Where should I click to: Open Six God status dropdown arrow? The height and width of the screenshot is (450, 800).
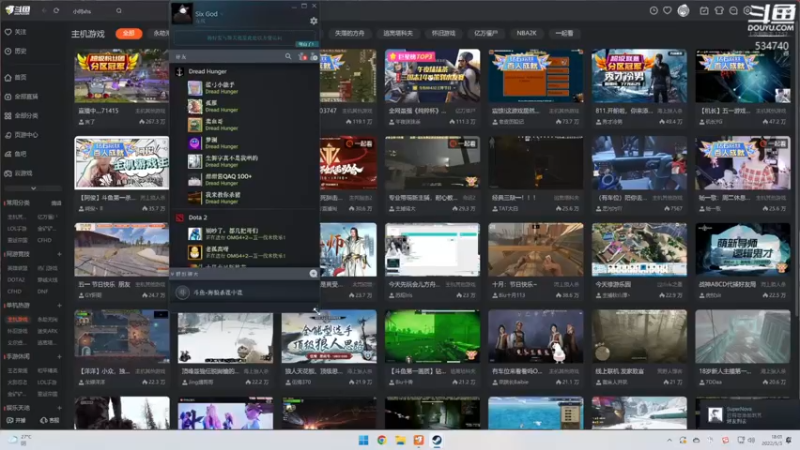(x=221, y=14)
